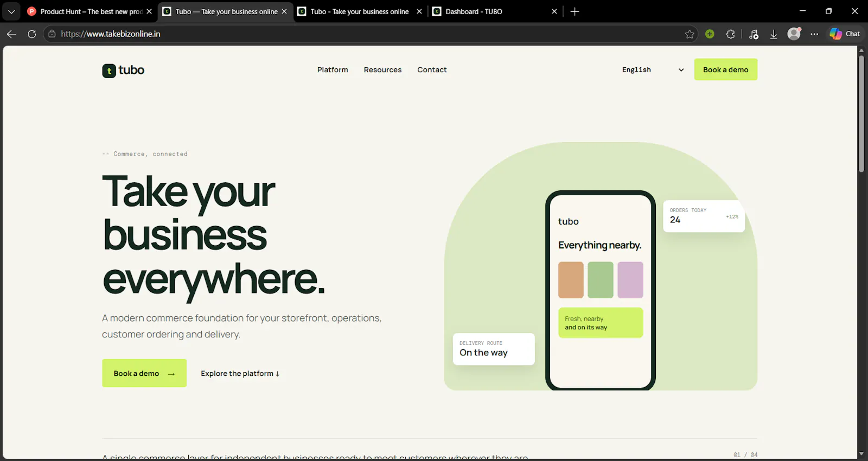Click the tubo logo in header
The width and height of the screenshot is (868, 461).
[x=123, y=71]
